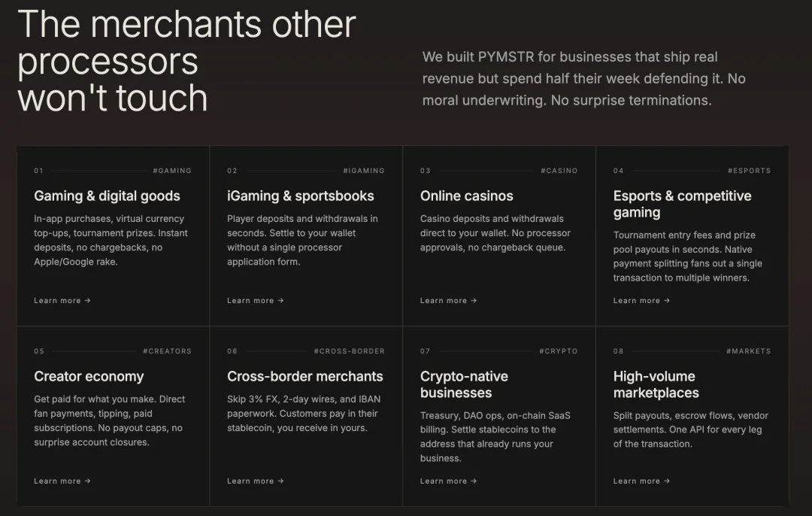Open the Creator economy card title

[89, 376]
